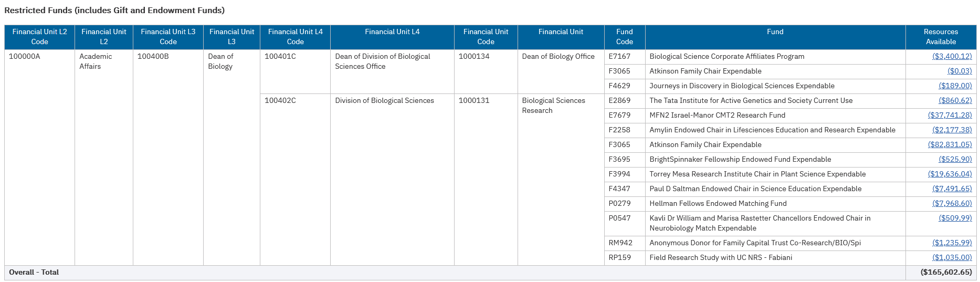Open the ($3,400.12) resources available link

(952, 56)
